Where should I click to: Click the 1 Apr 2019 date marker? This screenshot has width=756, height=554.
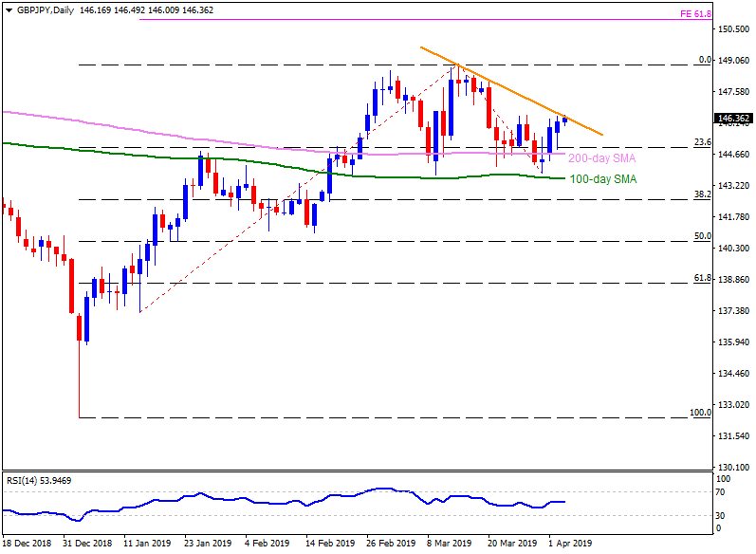click(572, 545)
